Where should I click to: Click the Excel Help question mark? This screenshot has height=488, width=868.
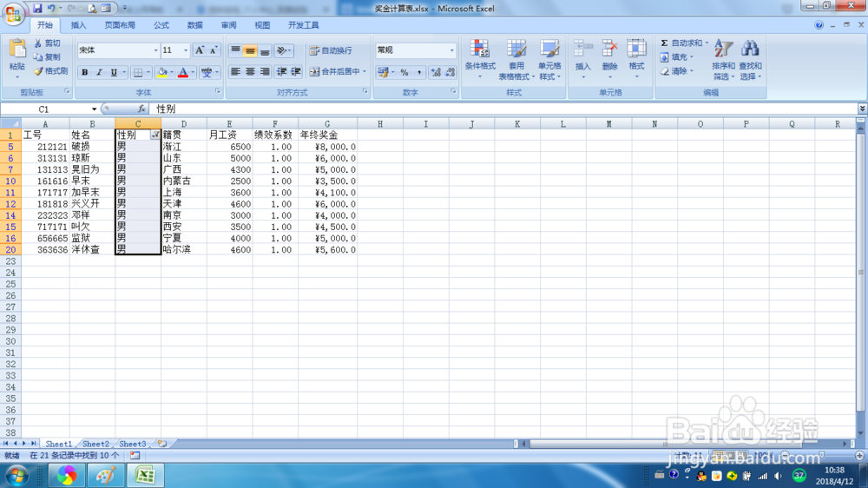pos(819,25)
